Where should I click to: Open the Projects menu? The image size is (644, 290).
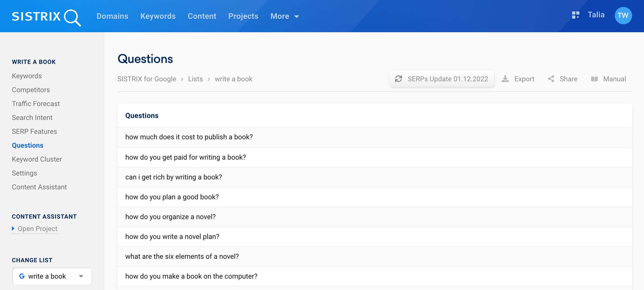click(x=243, y=16)
